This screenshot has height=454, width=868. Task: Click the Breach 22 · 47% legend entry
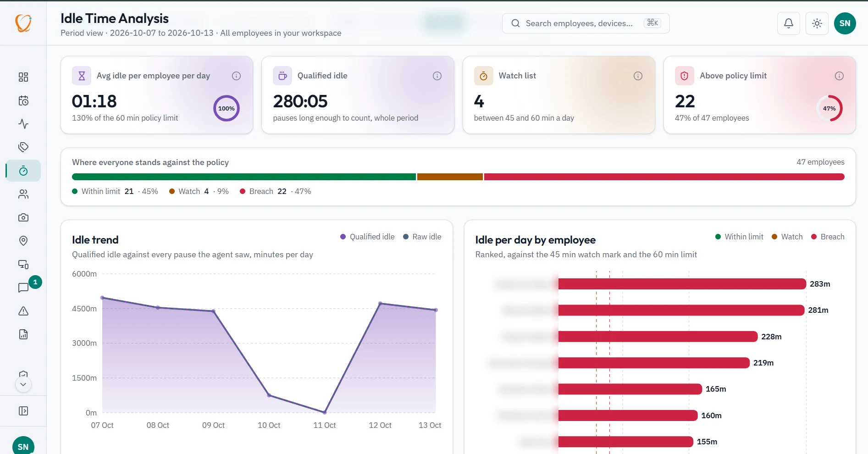(x=275, y=191)
